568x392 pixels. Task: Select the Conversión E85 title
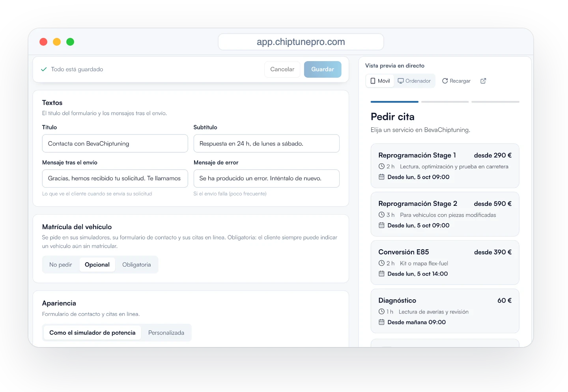pos(404,252)
